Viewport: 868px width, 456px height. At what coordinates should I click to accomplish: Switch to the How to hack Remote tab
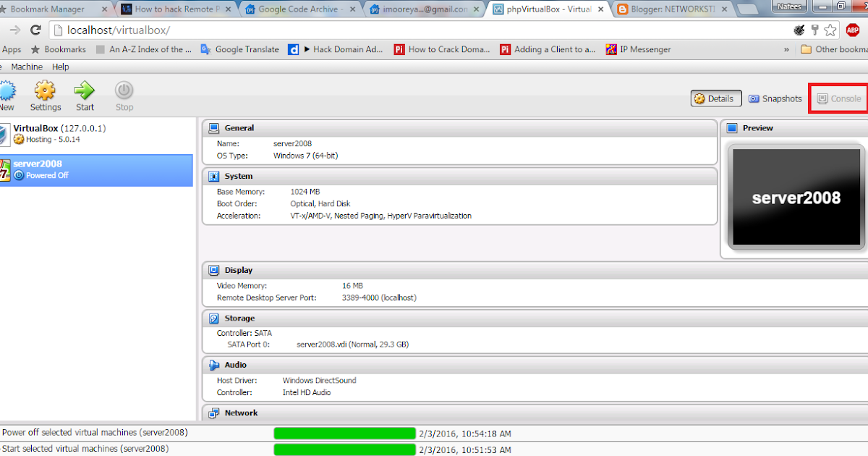pos(177,9)
